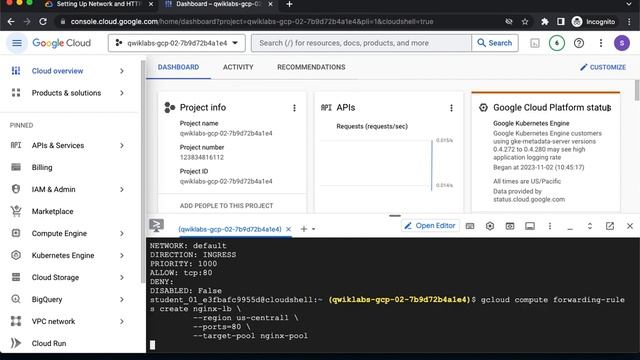640x360 pixels.
Task: Click the Google Cloud logo
Action: (62, 43)
